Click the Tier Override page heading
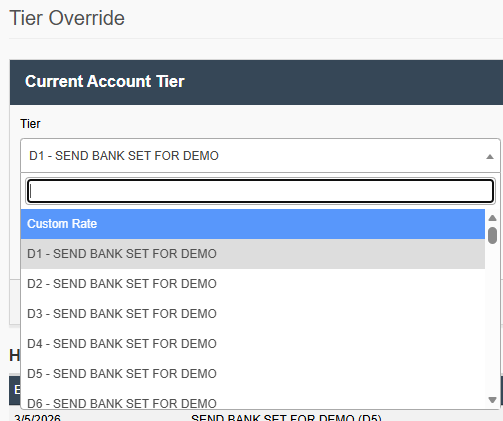The width and height of the screenshot is (503, 421). pos(67,18)
